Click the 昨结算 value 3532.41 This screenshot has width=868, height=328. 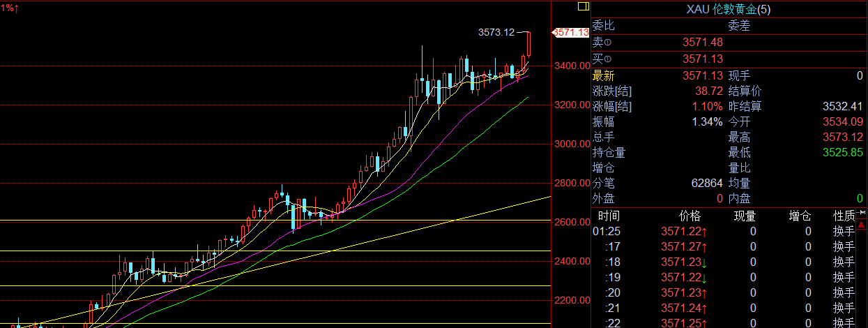coord(844,106)
